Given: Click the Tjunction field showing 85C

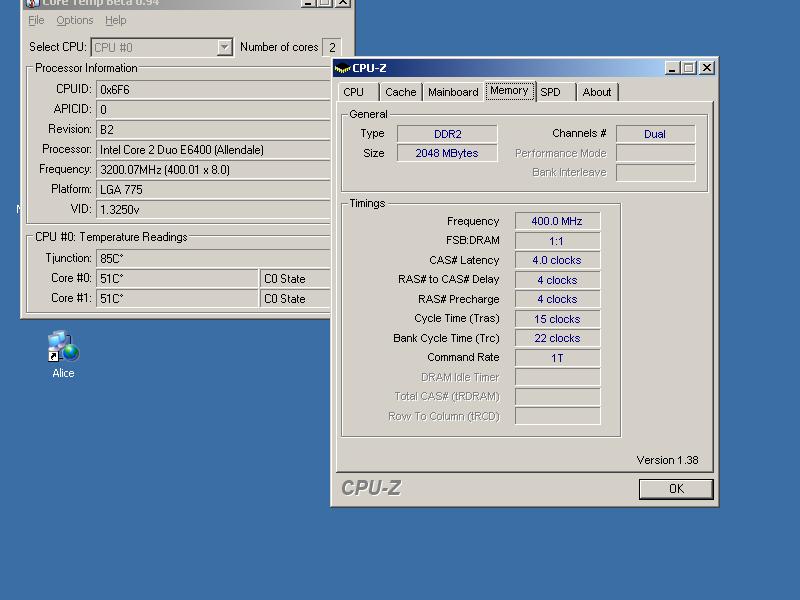Looking at the screenshot, I should click(x=213, y=258).
